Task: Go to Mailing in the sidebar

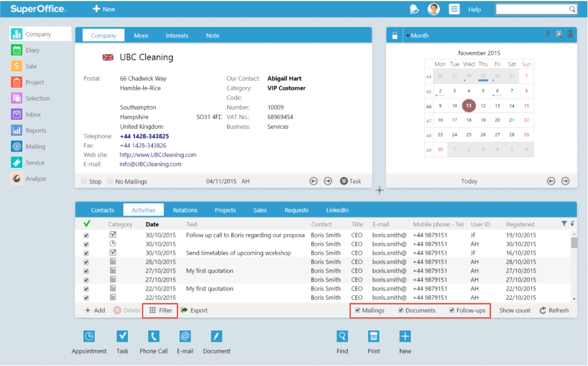Action: pos(28,147)
